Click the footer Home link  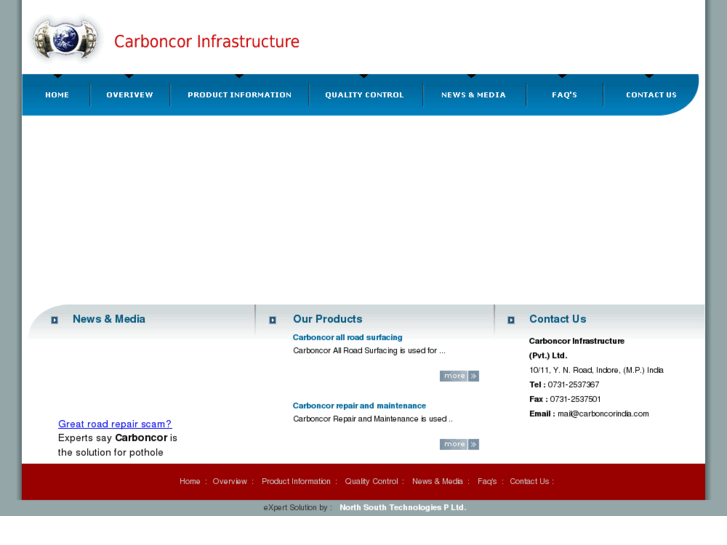[190, 481]
